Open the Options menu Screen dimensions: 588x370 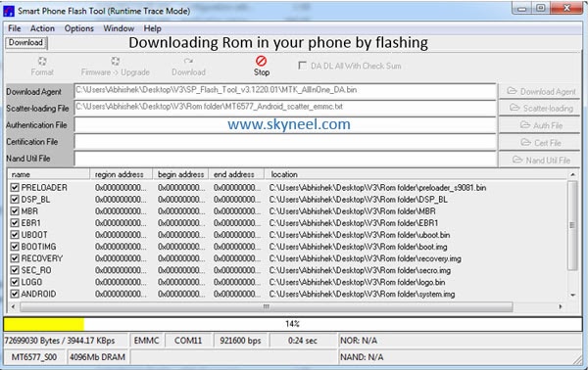point(78,28)
